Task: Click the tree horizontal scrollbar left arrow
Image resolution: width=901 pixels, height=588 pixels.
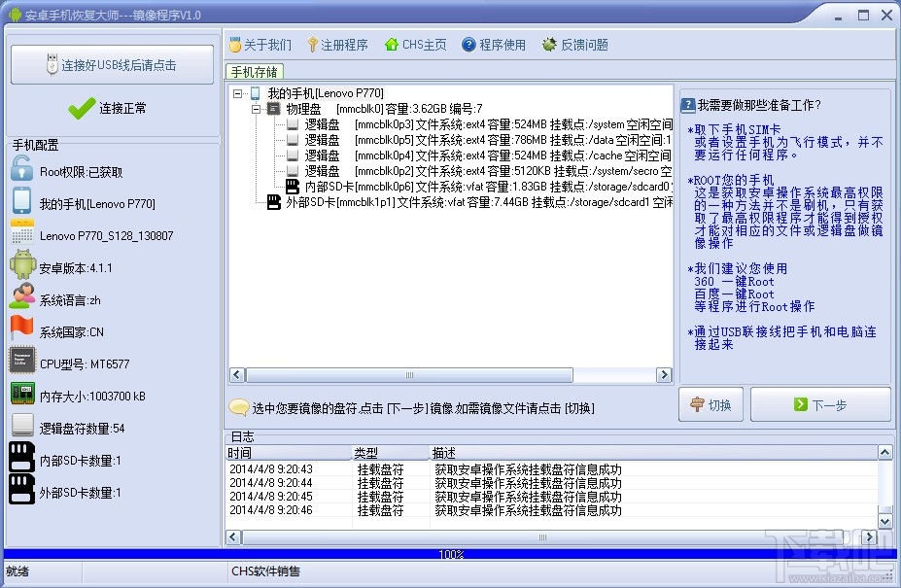Action: click(237, 375)
